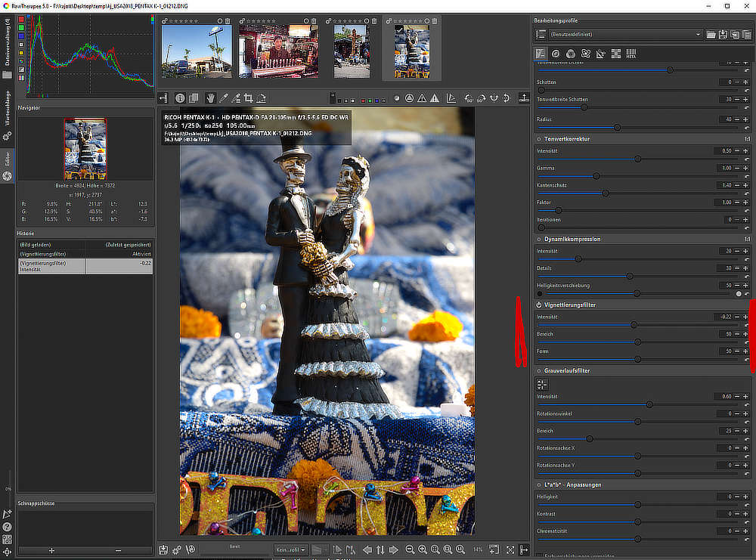Screen dimensions: 756x560
Task: Increase Schatten value with plus button
Action: point(744,82)
